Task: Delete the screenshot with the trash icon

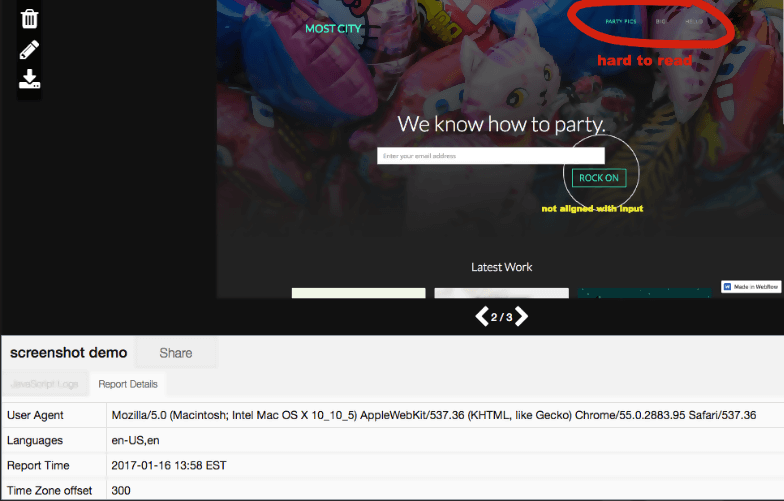Action: click(29, 19)
